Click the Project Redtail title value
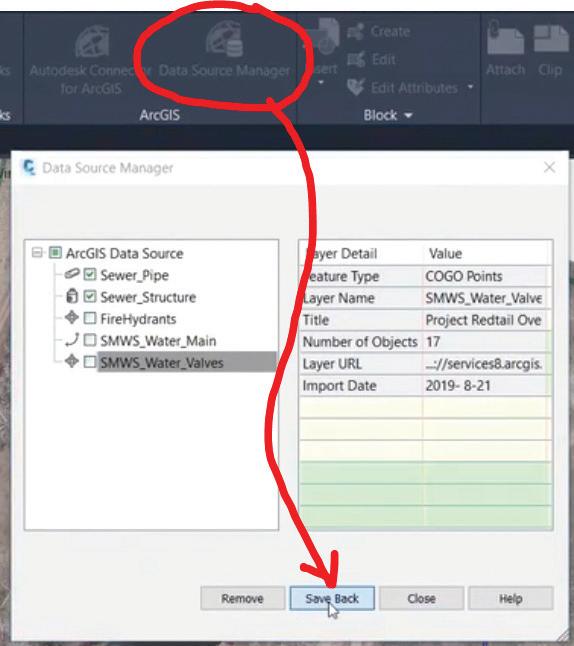 tap(487, 320)
